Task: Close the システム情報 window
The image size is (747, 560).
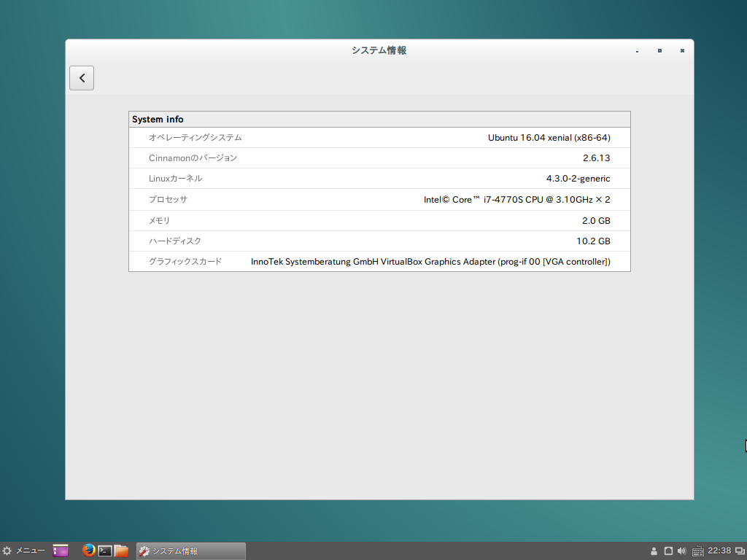Action: coord(682,50)
